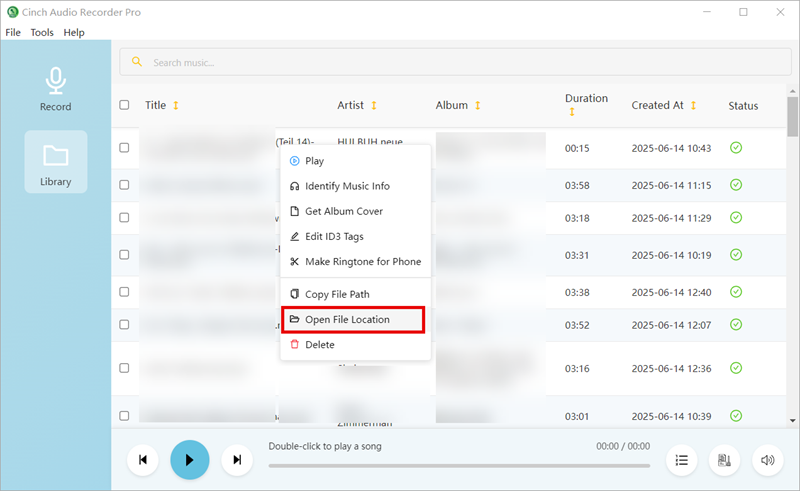800x491 pixels.
Task: Select Open File Location in context menu
Action: (347, 320)
